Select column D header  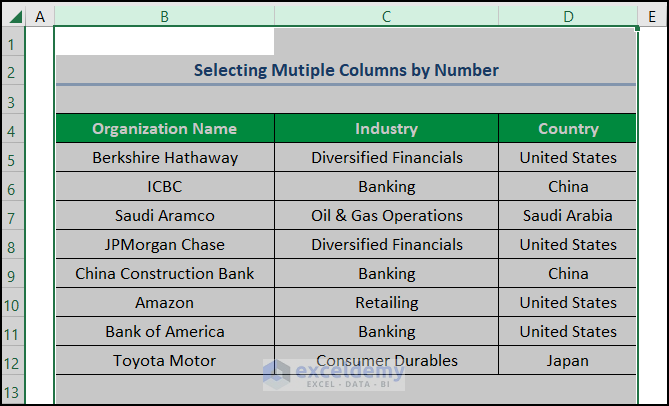[x=567, y=16]
